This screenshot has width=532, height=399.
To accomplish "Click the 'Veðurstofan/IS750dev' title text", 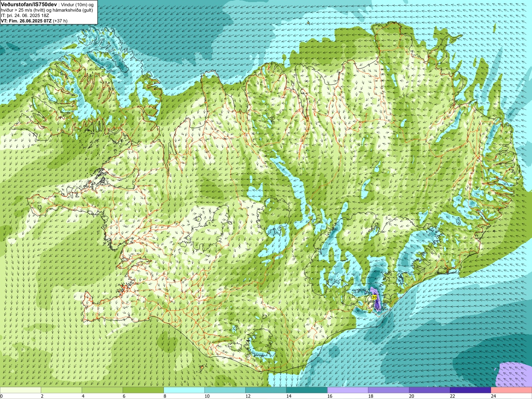I will tap(29, 5).
